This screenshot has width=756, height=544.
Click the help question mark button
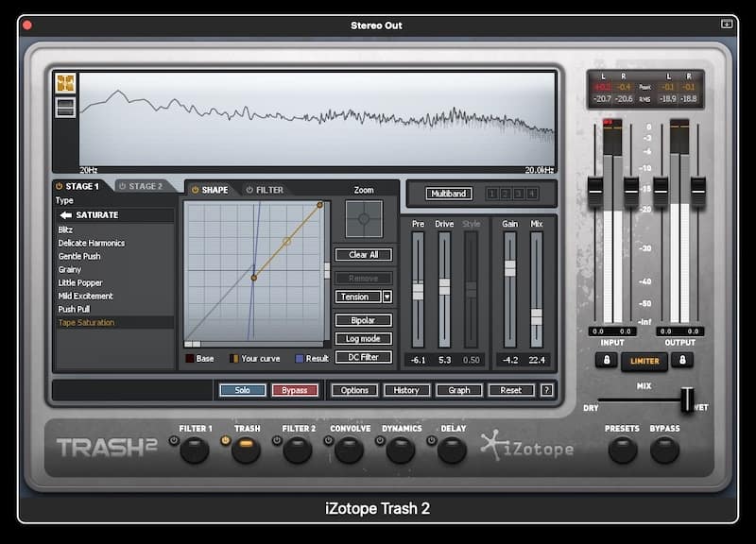(547, 390)
